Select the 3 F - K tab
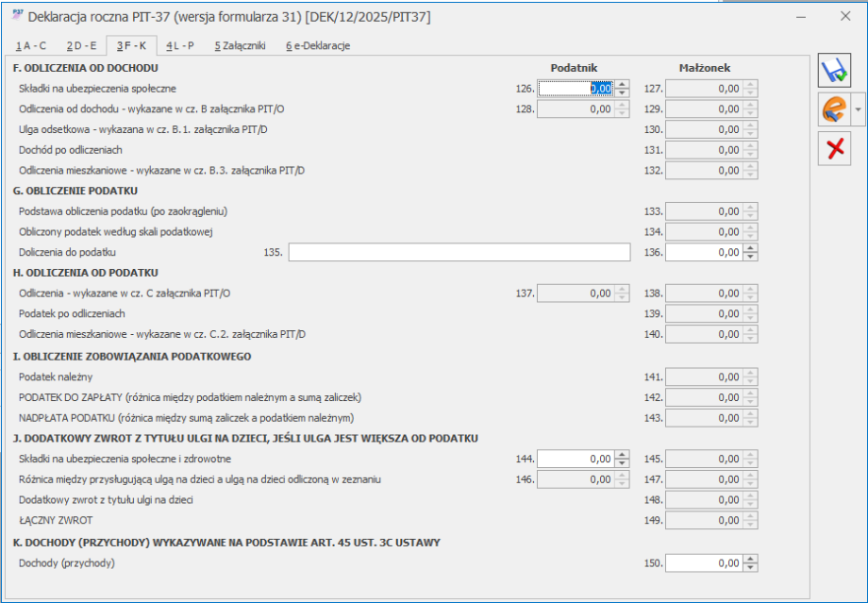The height and width of the screenshot is (603, 868). (131, 45)
